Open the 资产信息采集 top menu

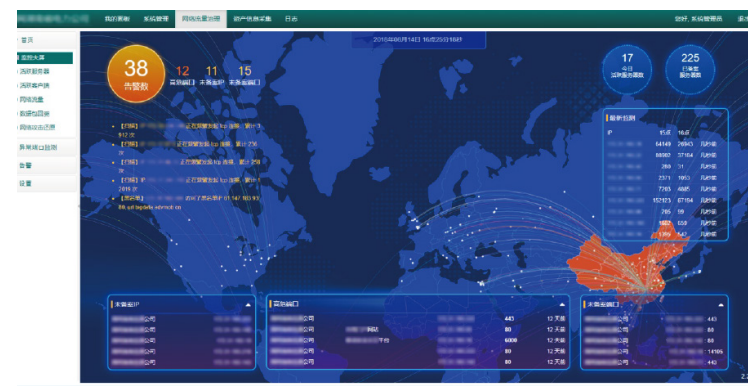pos(252,19)
